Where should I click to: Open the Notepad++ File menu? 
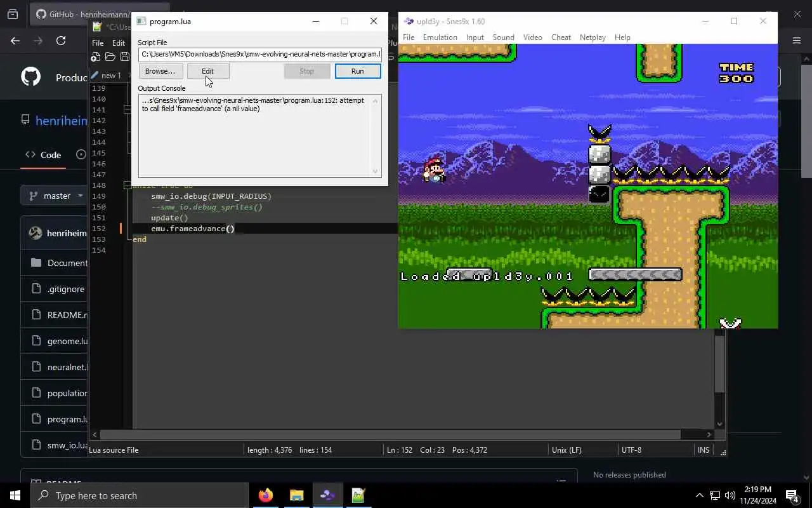[x=98, y=43]
